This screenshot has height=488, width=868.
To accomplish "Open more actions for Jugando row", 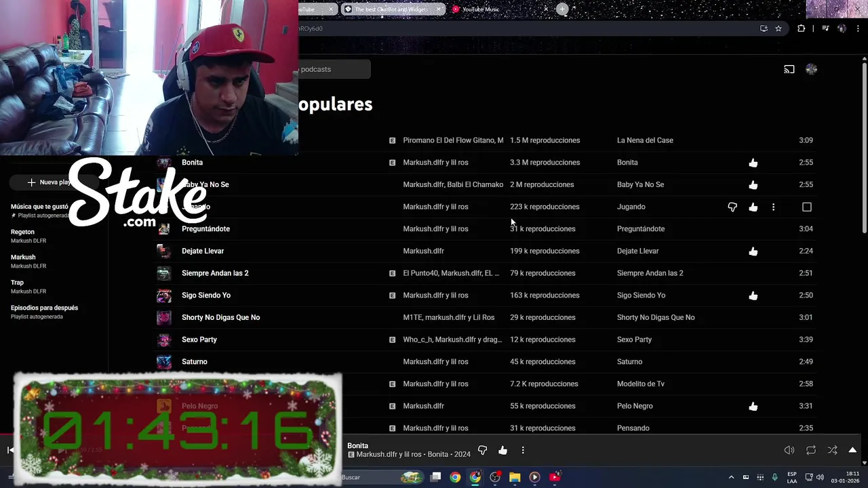I will (773, 207).
